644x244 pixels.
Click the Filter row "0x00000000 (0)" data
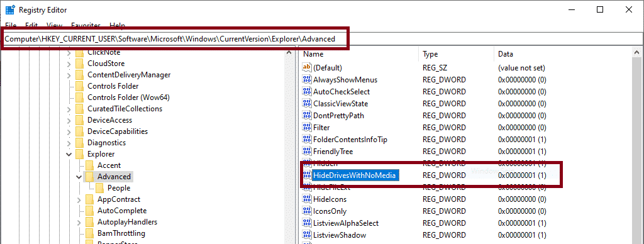click(x=522, y=127)
